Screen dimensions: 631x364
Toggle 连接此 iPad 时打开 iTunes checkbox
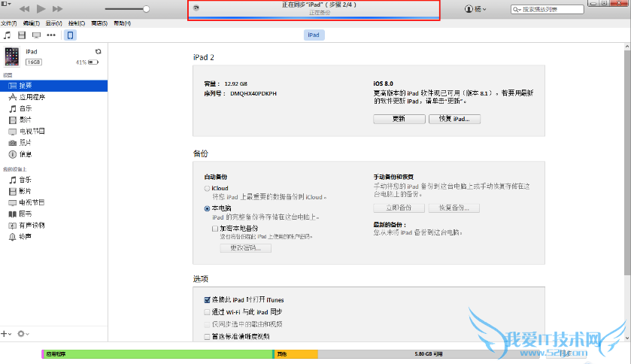coord(207,300)
